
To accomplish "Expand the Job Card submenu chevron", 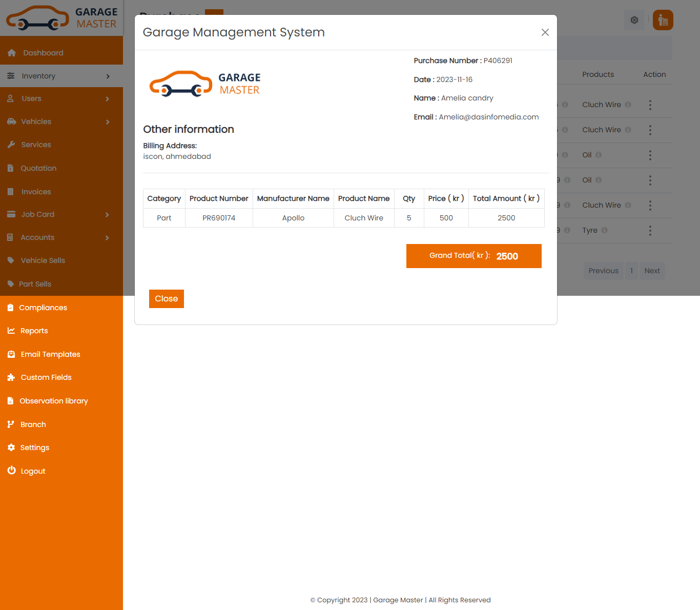I will point(107,215).
